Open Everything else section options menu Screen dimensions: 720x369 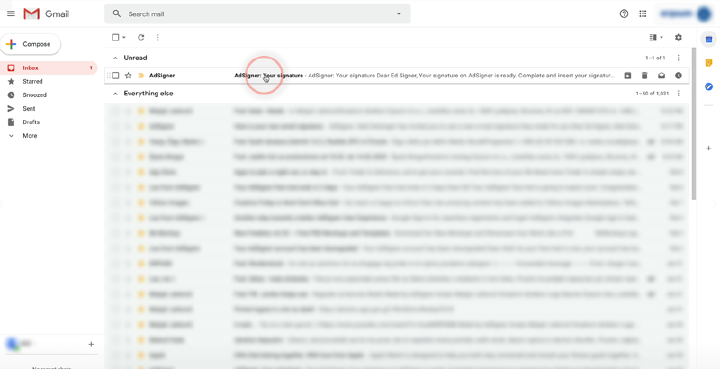(678, 94)
